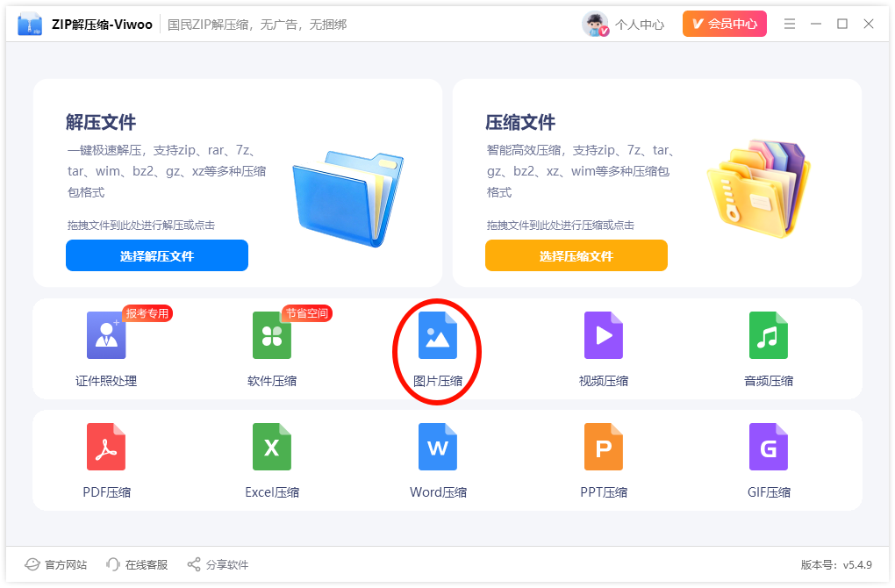
Task: Click 拖拽文件到此处进行解压或点击 hint text
Action: tap(141, 225)
